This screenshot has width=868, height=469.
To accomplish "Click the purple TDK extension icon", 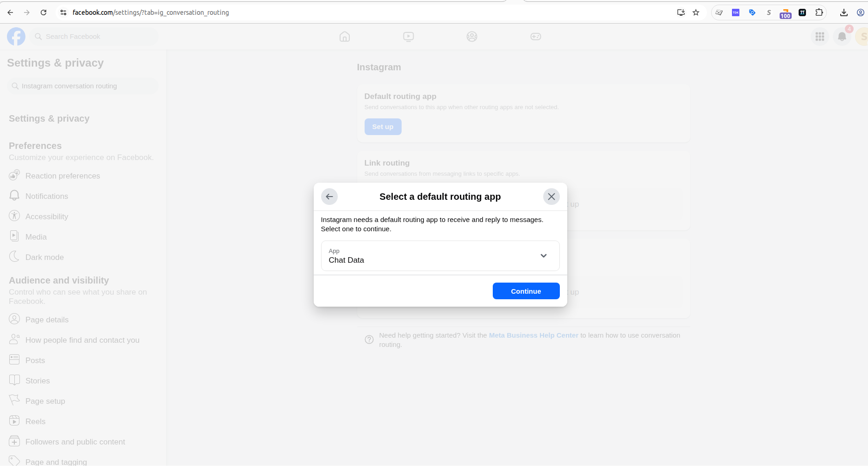I will (736, 12).
